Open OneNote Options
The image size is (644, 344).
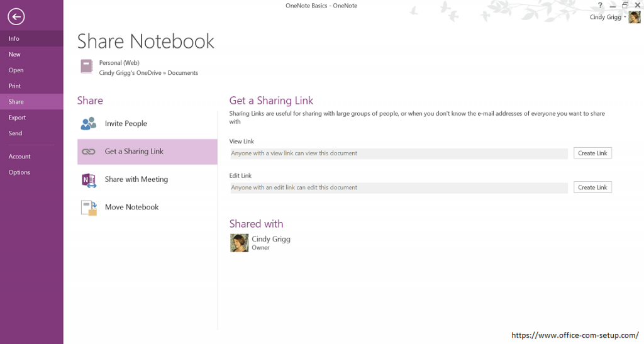tap(31, 172)
